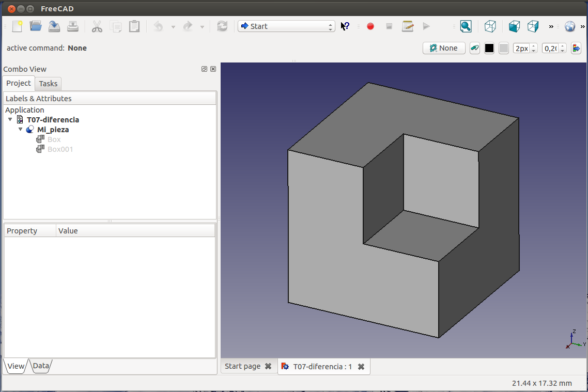Close the T07-diferencia : 1 tab
Image resolution: width=588 pixels, height=392 pixels.
361,366
